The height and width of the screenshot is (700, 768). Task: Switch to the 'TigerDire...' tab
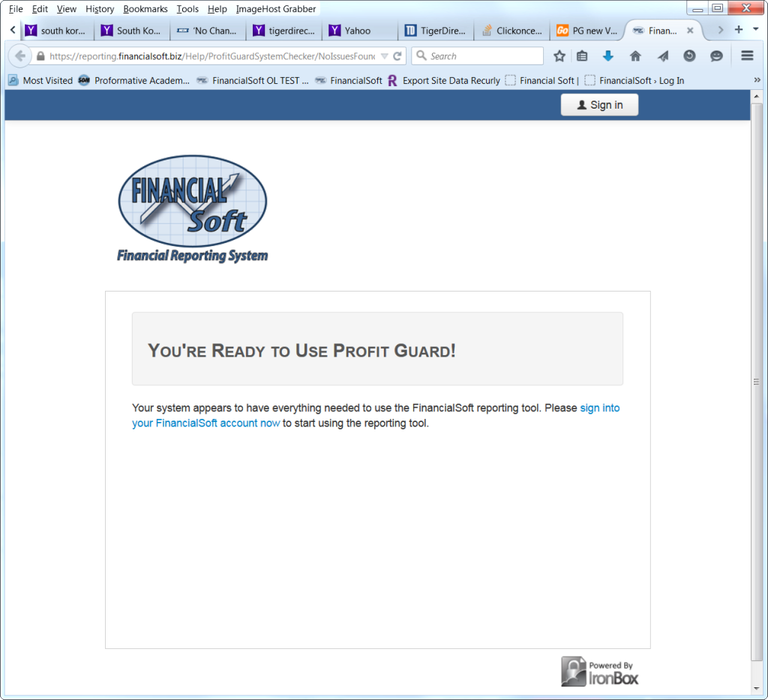[x=436, y=31]
